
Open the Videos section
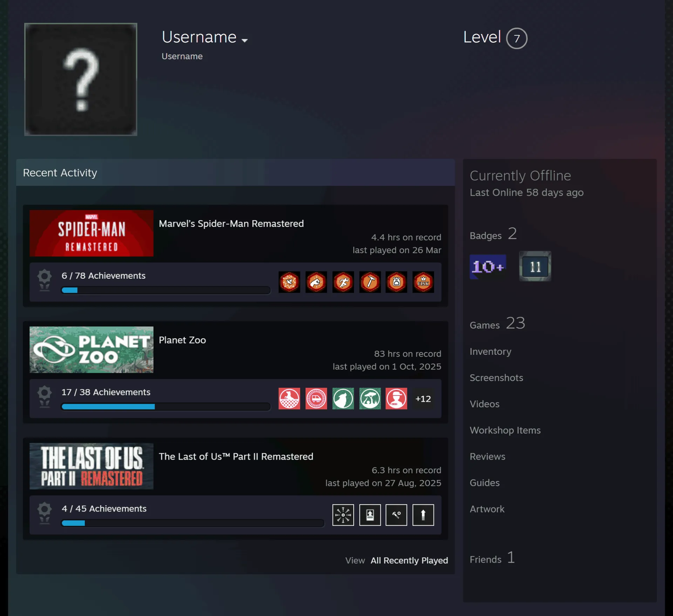click(484, 404)
